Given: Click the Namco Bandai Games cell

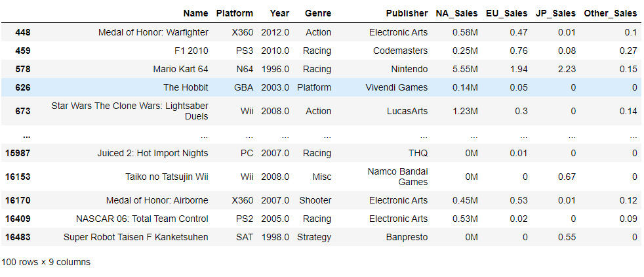Looking at the screenshot, I should pyautogui.click(x=397, y=177).
